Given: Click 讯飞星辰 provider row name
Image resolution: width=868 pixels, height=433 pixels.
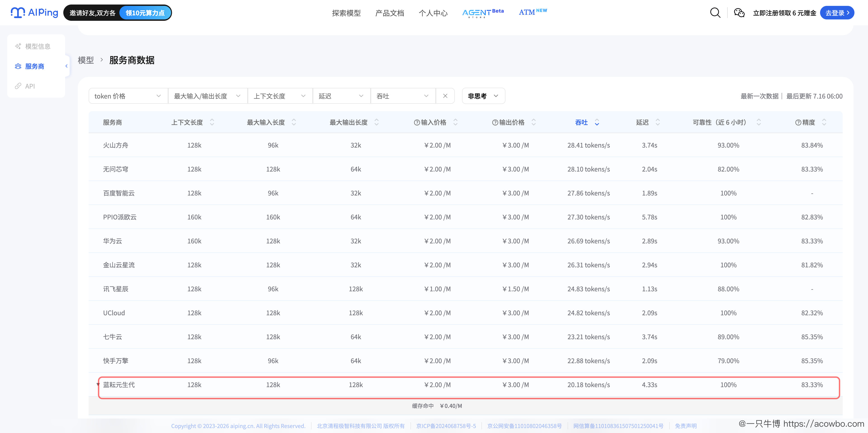Looking at the screenshot, I should [x=116, y=289].
